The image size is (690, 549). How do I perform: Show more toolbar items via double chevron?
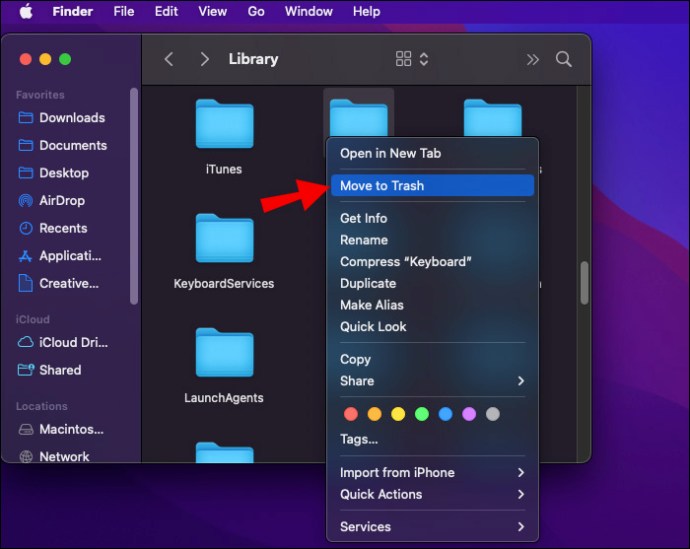coord(532,59)
